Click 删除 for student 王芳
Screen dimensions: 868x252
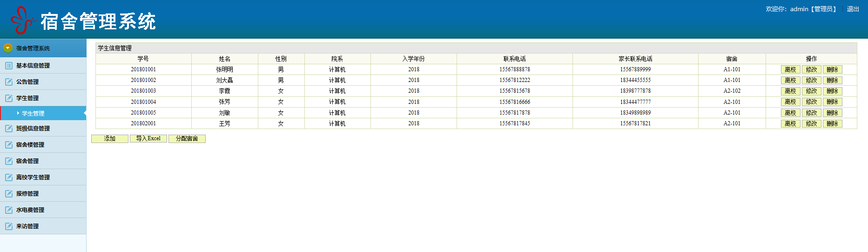coord(833,124)
